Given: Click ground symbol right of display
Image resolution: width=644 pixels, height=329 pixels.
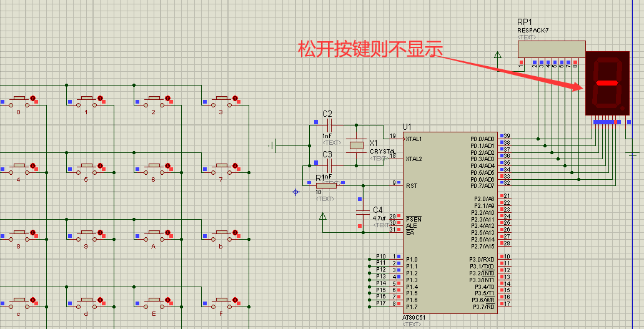Looking at the screenshot, I should point(633,153).
